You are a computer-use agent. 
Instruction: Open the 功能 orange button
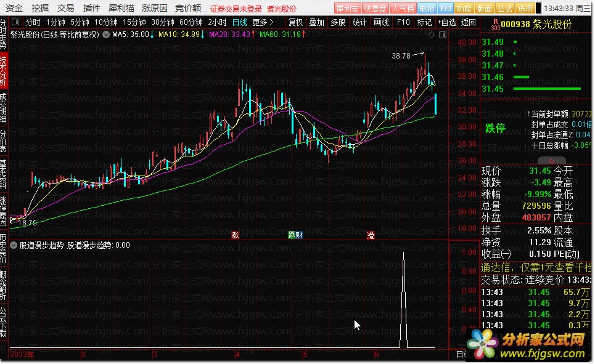[464, 8]
